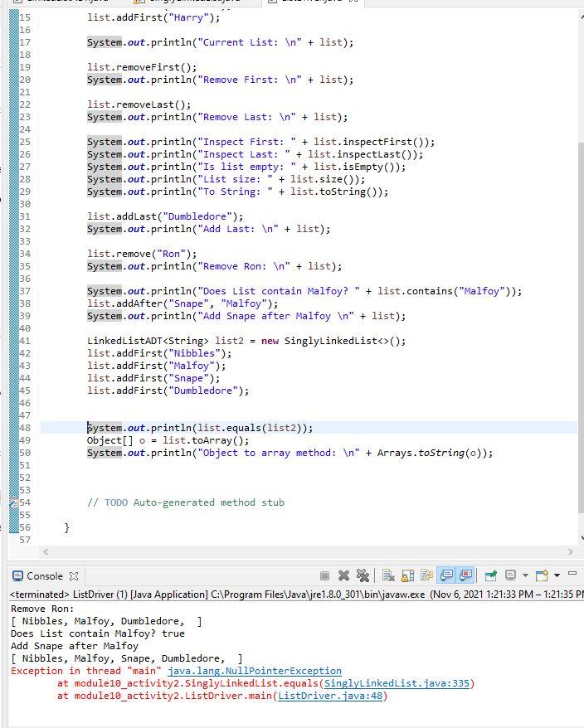Click the console line 'Does List contain Malfoy? true'
Screen dimensions: 584x728
click(98, 633)
